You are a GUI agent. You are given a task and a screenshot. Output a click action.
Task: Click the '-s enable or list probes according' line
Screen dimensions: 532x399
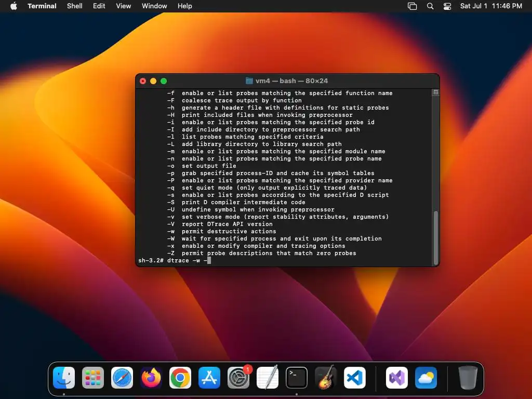click(x=278, y=195)
